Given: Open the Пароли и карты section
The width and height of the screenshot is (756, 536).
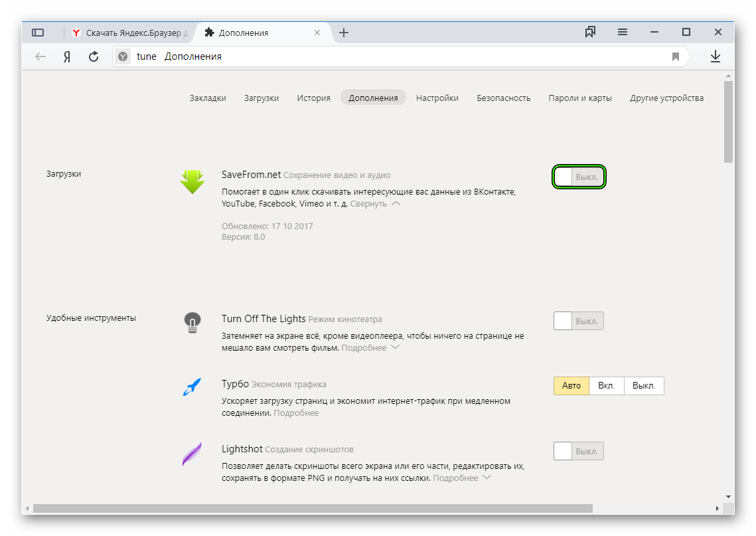Looking at the screenshot, I should [x=580, y=98].
